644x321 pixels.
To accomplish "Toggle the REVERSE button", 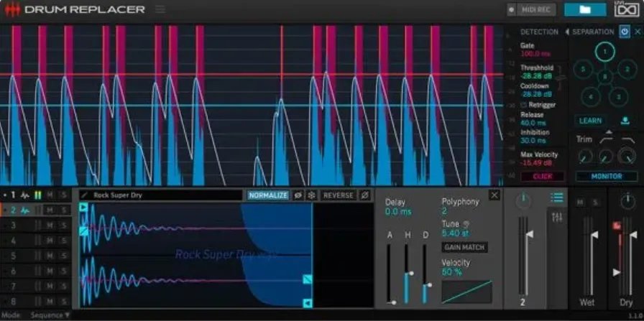I will tap(338, 195).
